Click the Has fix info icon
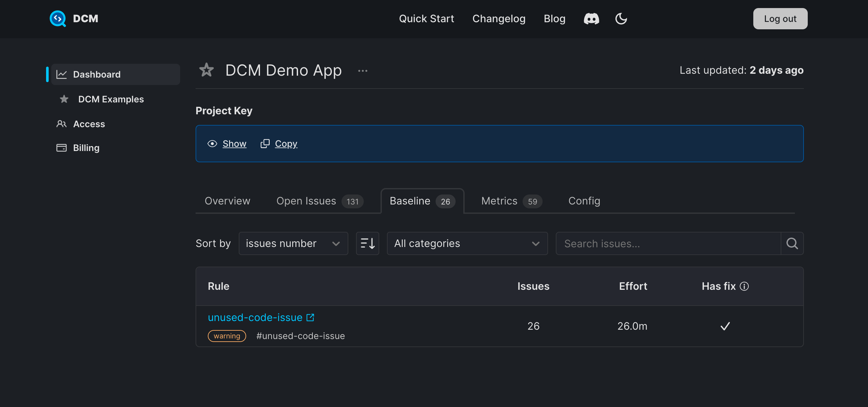This screenshot has height=407, width=868. 744,286
